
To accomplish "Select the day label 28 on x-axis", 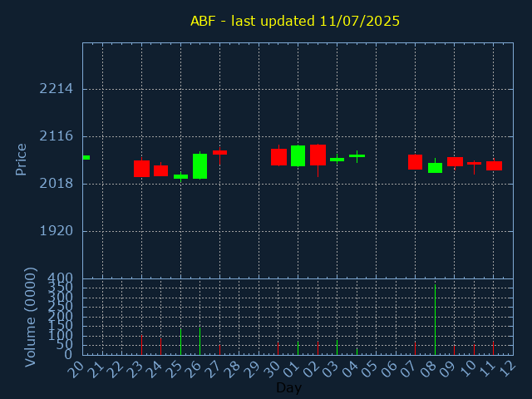I will pyautogui.click(x=232, y=369).
